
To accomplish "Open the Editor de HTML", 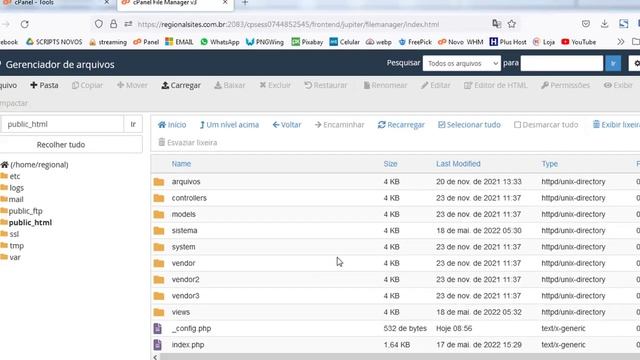I will tap(496, 85).
